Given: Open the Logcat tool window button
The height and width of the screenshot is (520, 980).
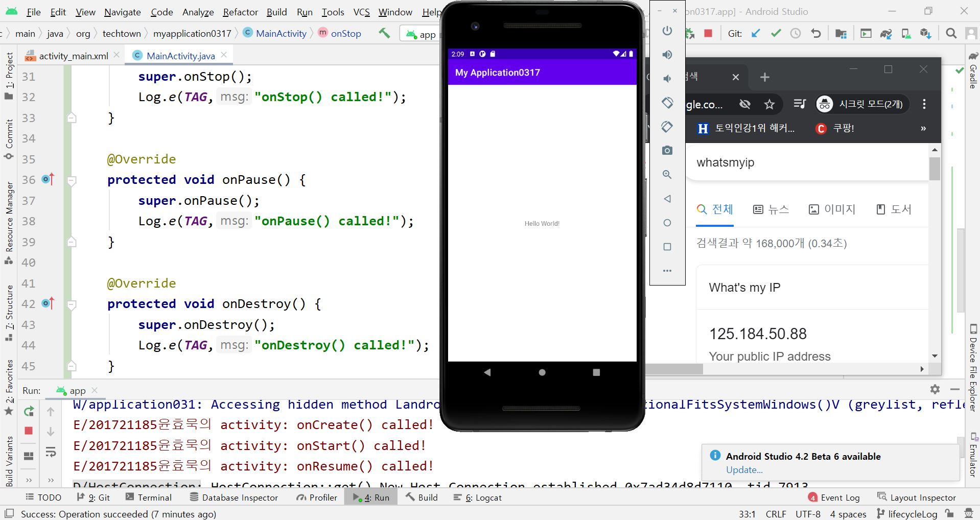Looking at the screenshot, I should coord(477,497).
